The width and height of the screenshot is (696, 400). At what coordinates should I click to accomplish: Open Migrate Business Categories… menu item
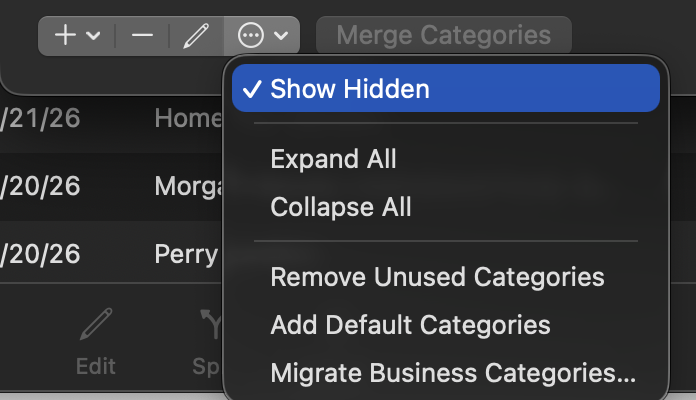(452, 373)
